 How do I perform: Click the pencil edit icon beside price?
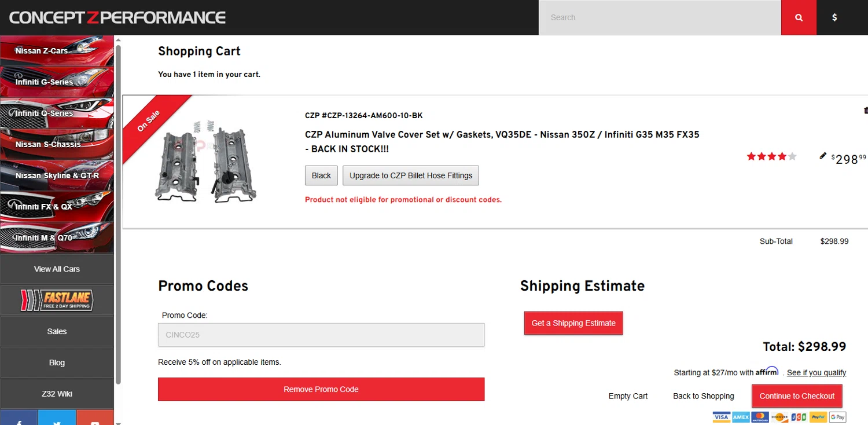click(x=823, y=156)
